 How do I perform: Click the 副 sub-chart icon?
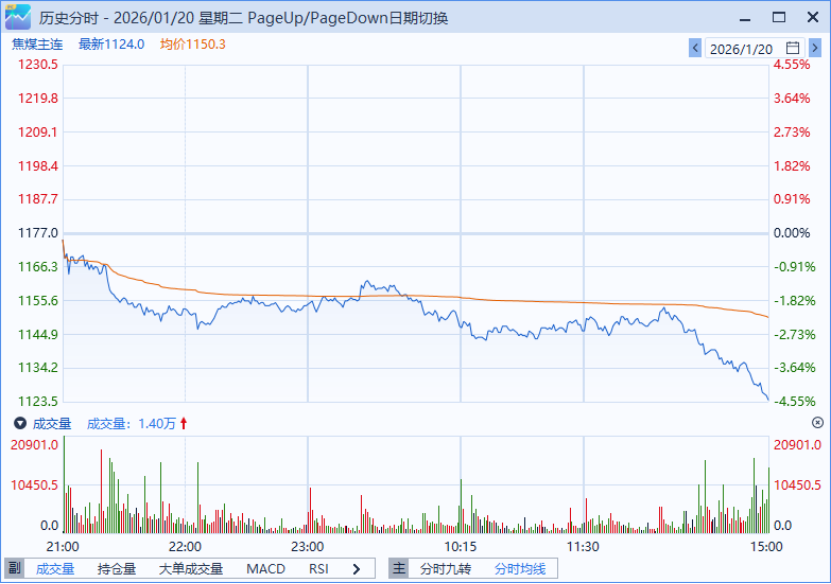14,569
